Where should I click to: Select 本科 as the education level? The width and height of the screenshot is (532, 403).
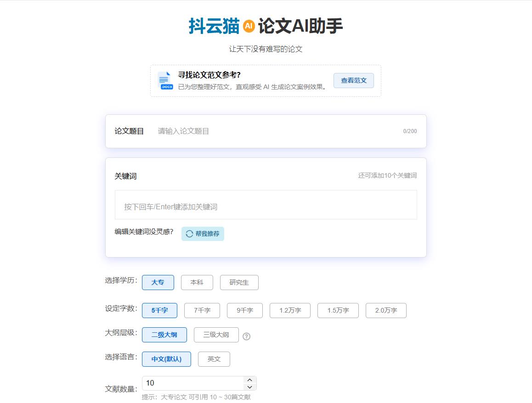tap(197, 282)
